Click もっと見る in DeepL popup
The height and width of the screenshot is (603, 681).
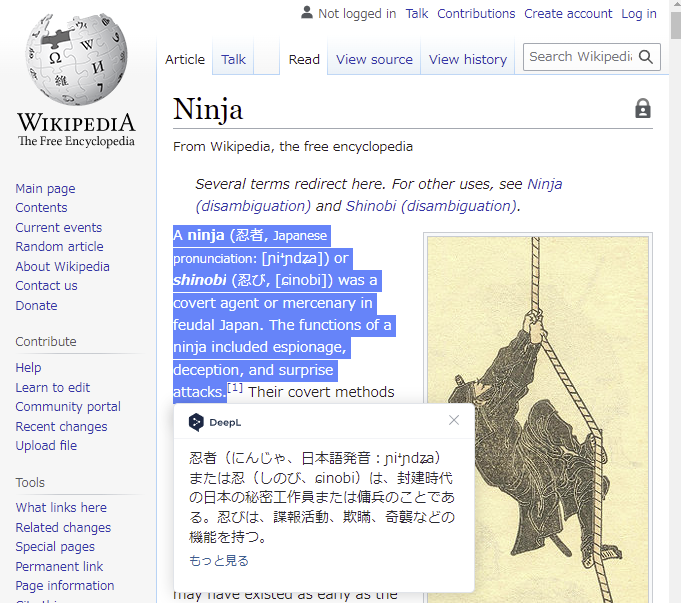coord(219,560)
